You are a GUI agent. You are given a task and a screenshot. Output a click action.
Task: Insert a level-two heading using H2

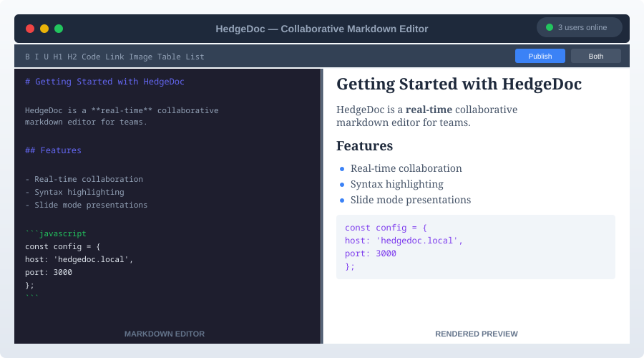pyautogui.click(x=72, y=57)
